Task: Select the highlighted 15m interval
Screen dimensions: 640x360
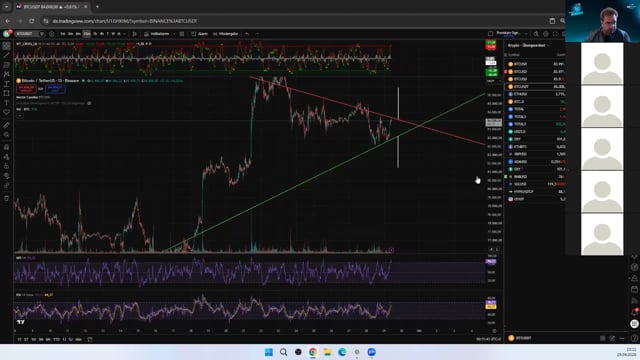Action: coord(87,34)
